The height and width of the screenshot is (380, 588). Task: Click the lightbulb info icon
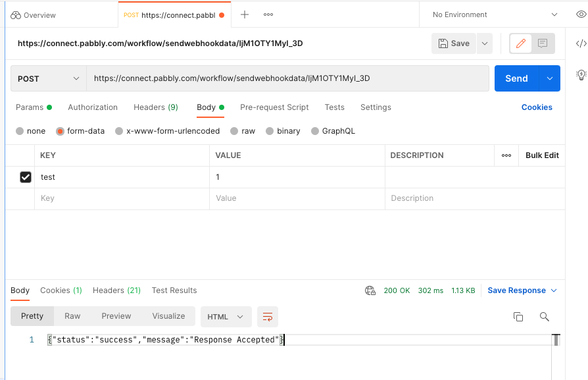581,74
